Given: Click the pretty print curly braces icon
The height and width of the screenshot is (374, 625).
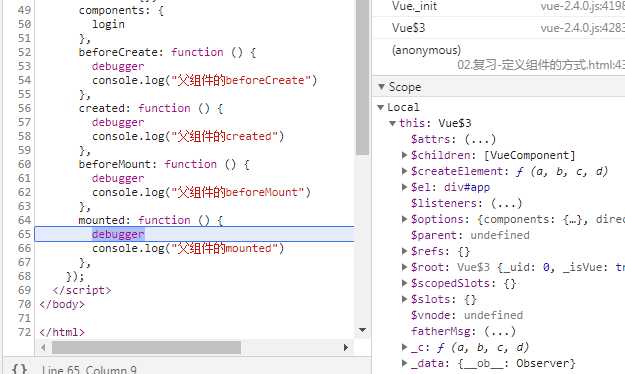Looking at the screenshot, I should click(x=20, y=368).
